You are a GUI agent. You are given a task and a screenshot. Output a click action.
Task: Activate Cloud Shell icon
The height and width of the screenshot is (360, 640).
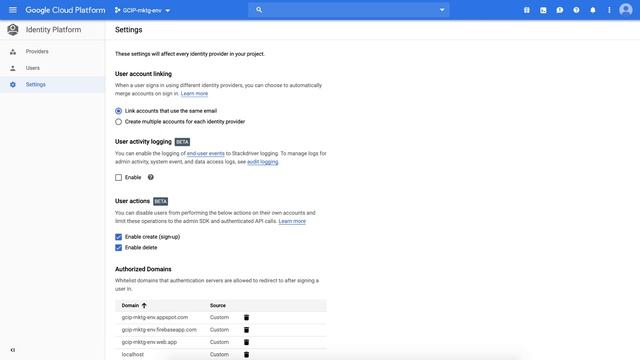(543, 10)
